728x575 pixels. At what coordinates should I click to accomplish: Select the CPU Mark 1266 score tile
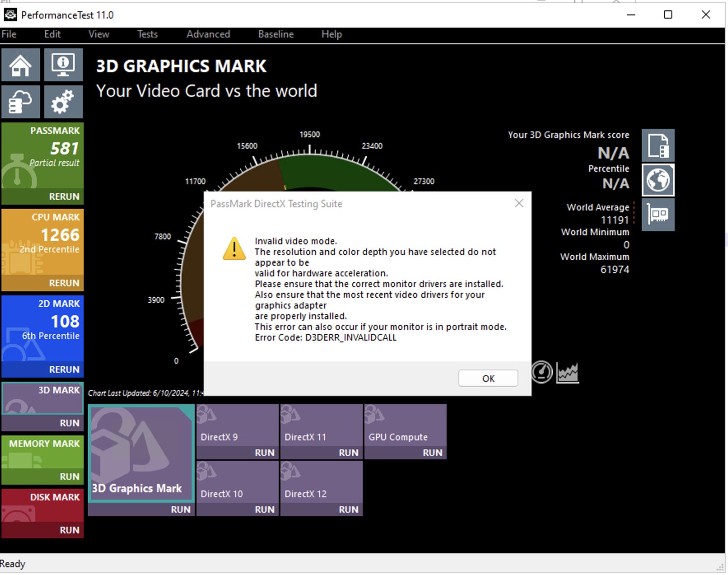43,243
